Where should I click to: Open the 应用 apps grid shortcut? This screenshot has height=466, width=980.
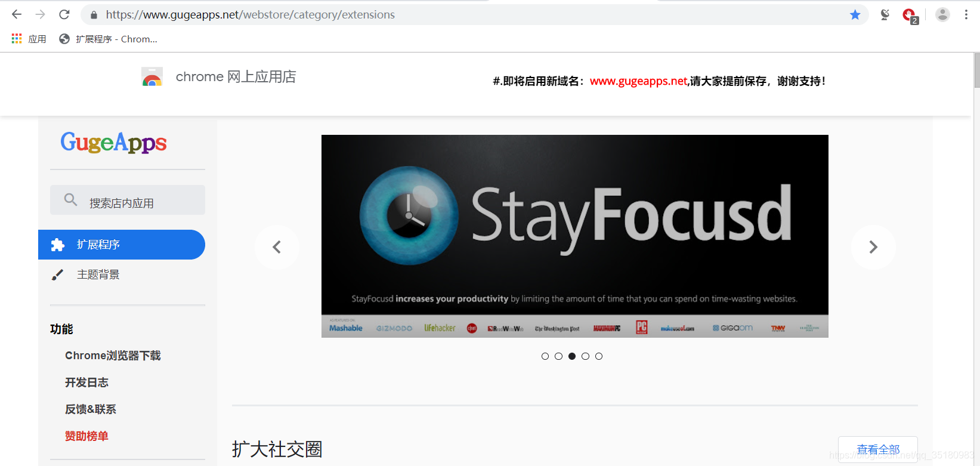(29, 39)
